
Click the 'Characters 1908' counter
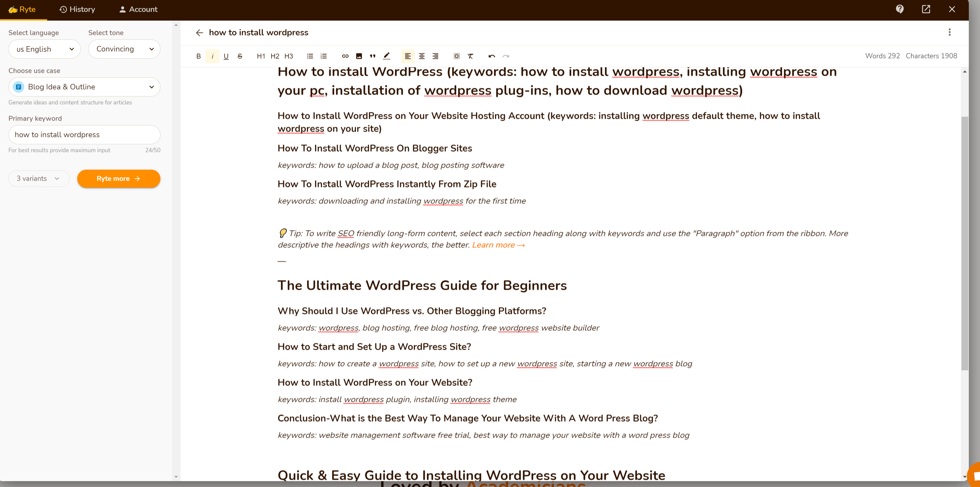click(931, 56)
